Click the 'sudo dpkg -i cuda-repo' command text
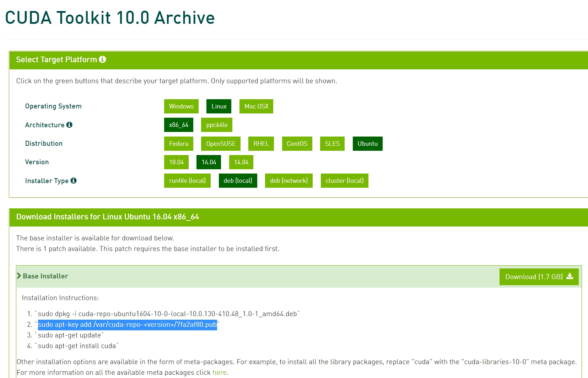Image resolution: width=588 pixels, height=378 pixels. (x=167, y=314)
